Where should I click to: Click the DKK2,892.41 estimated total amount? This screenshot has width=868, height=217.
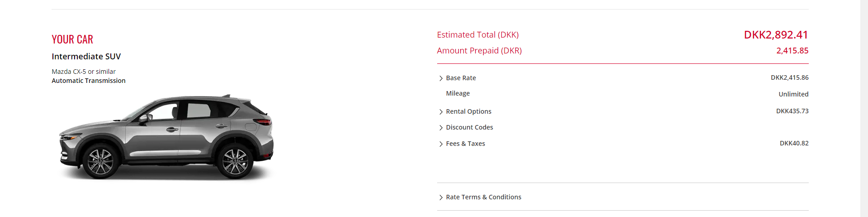[x=776, y=35]
